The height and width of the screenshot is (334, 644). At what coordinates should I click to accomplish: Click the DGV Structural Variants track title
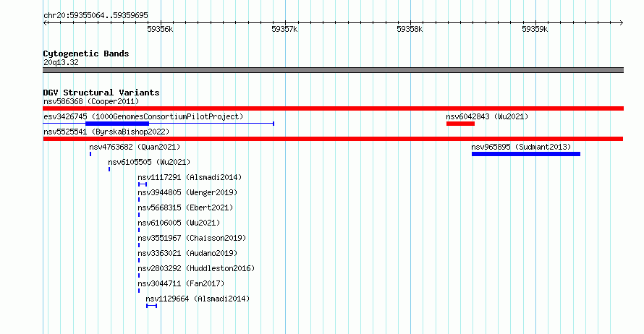click(x=101, y=93)
